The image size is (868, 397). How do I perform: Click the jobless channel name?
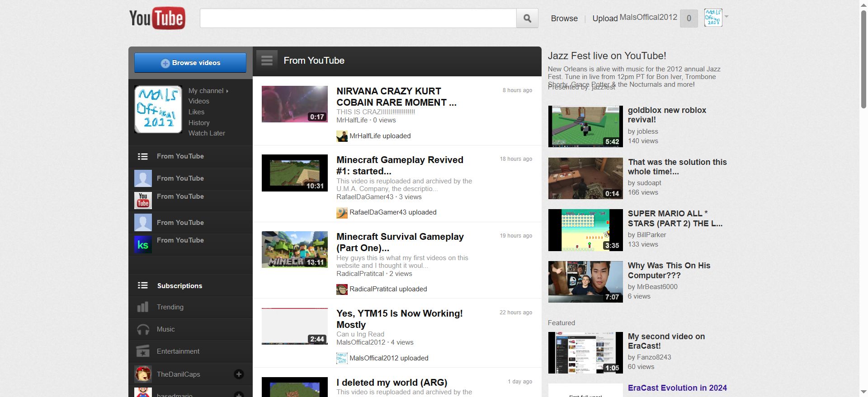647,131
